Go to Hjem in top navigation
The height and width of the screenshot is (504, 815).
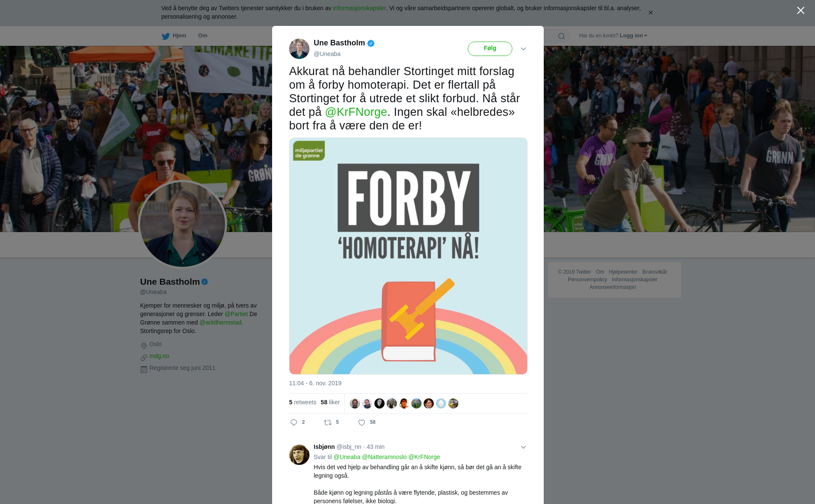click(180, 36)
